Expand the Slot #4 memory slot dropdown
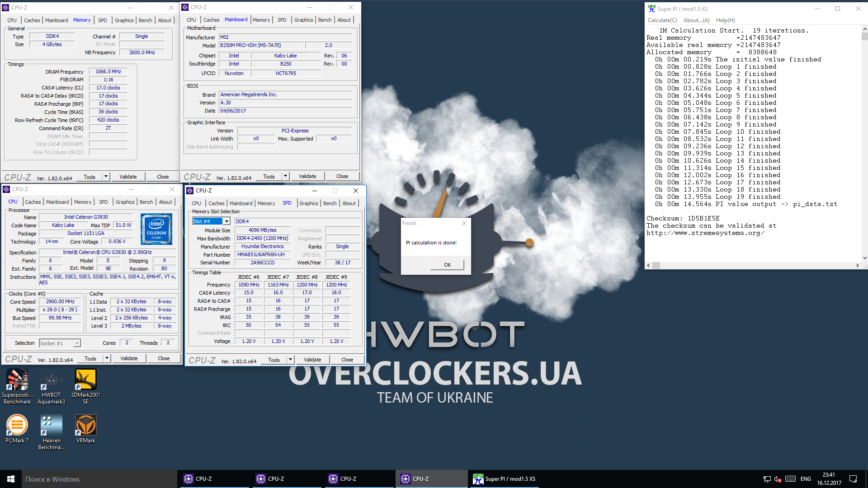 pos(226,221)
